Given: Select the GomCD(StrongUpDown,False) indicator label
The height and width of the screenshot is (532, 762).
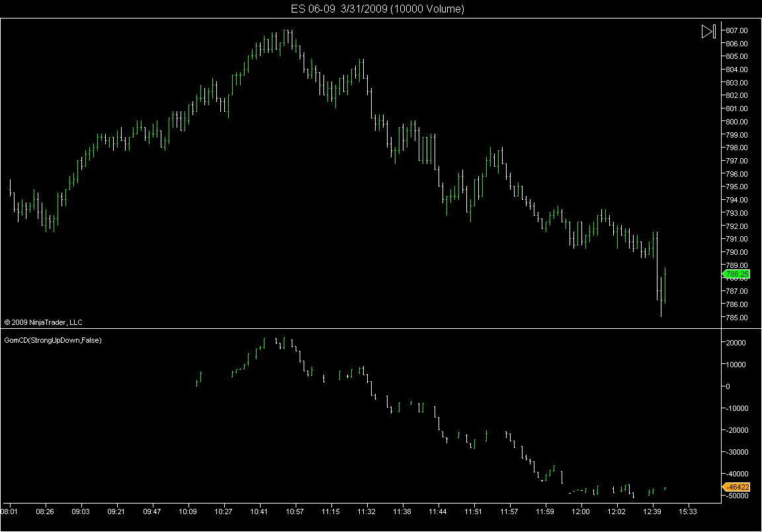Looking at the screenshot, I should [53, 340].
